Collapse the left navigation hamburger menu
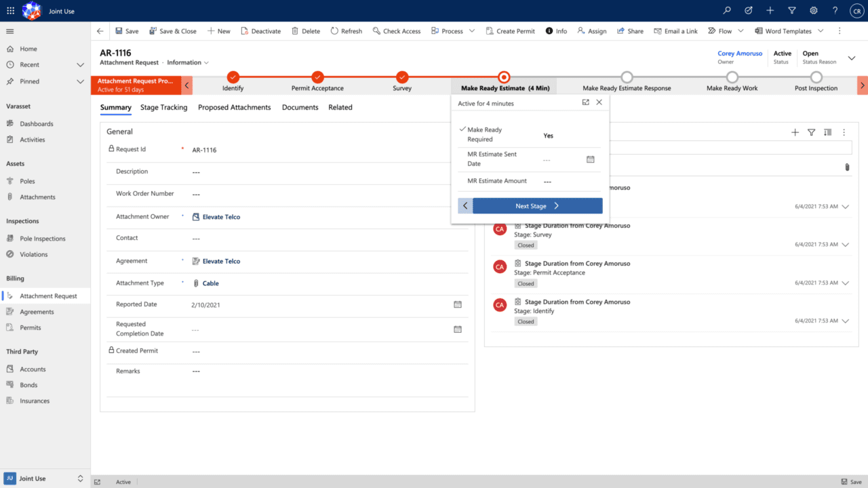 pyautogui.click(x=9, y=31)
